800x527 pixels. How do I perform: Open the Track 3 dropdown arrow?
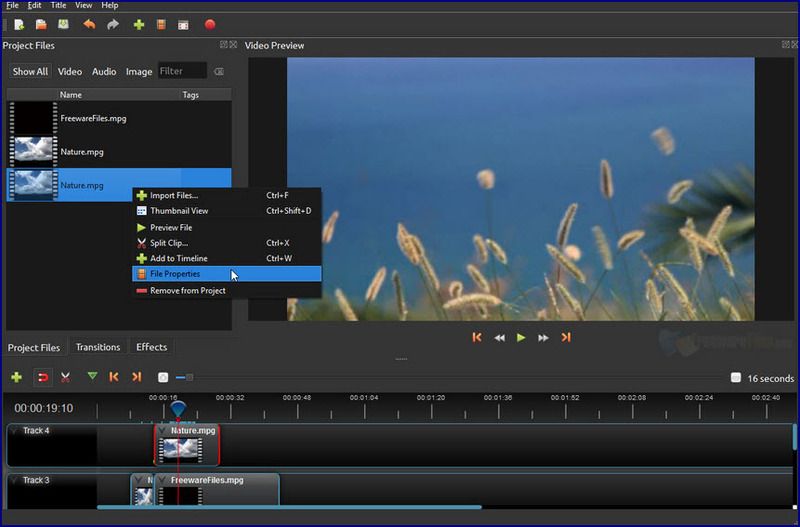point(14,480)
